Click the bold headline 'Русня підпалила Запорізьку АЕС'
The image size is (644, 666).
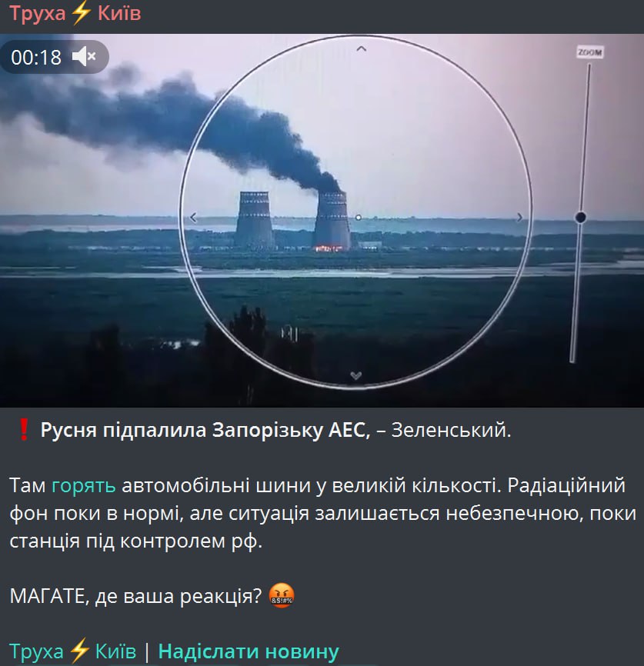click(x=205, y=430)
